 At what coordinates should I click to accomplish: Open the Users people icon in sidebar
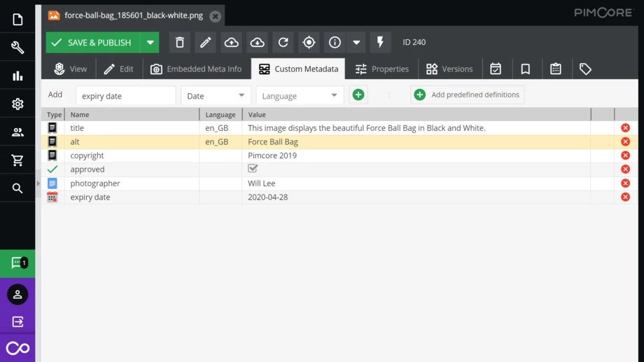[17, 132]
